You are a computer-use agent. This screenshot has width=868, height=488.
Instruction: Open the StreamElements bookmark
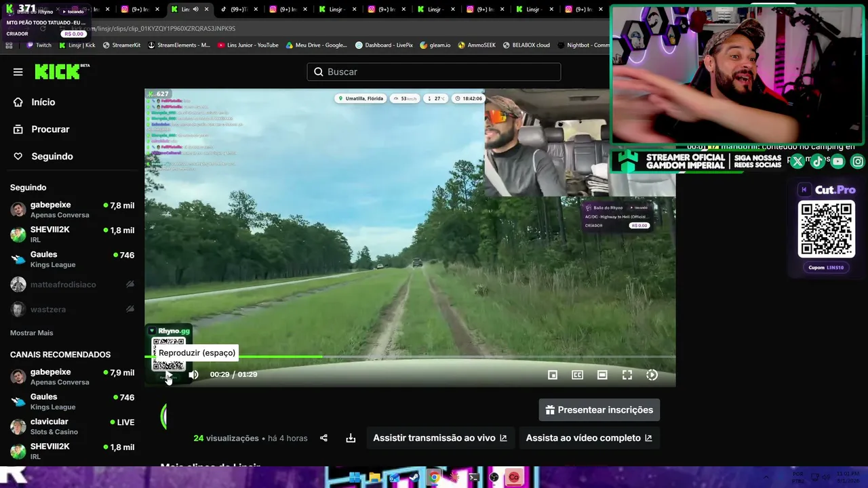(179, 45)
